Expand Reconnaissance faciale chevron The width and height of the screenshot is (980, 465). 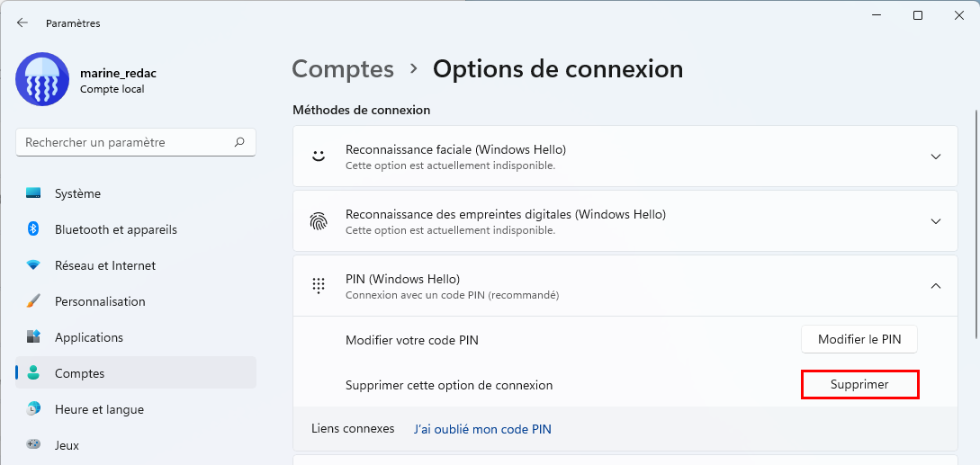point(936,156)
